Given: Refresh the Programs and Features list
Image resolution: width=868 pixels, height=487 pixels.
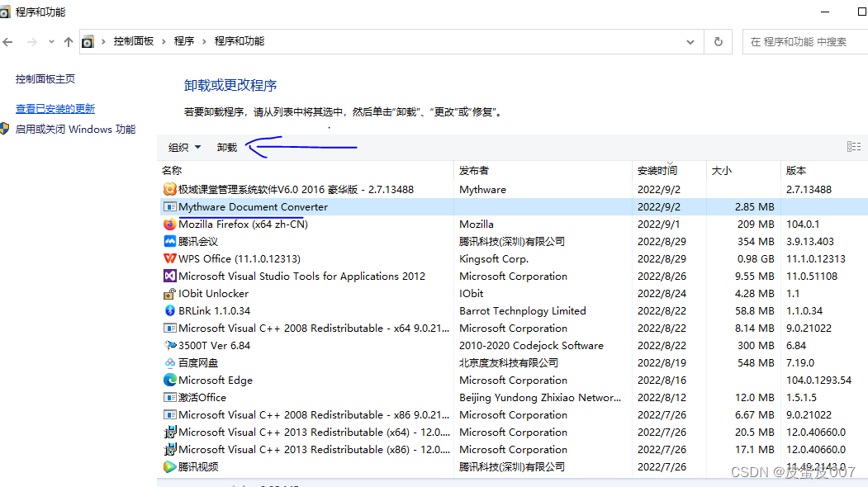Looking at the screenshot, I should click(x=718, y=41).
